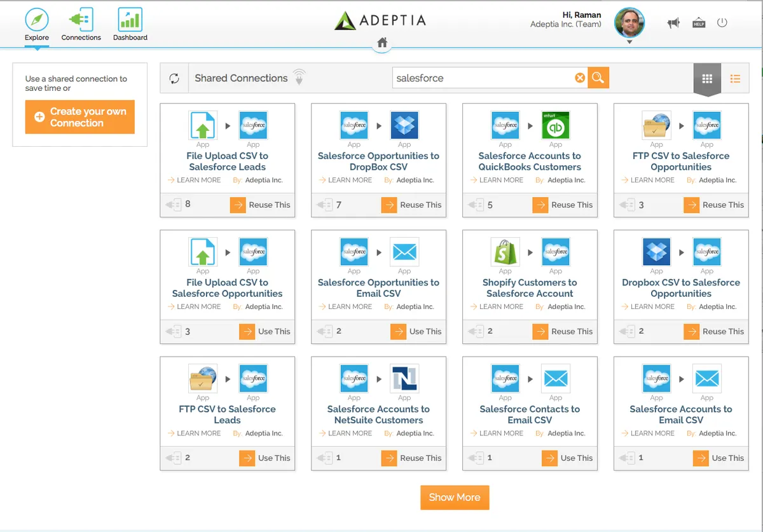Image resolution: width=763 pixels, height=532 pixels.
Task: Open the Dashboard section
Action: click(130, 25)
